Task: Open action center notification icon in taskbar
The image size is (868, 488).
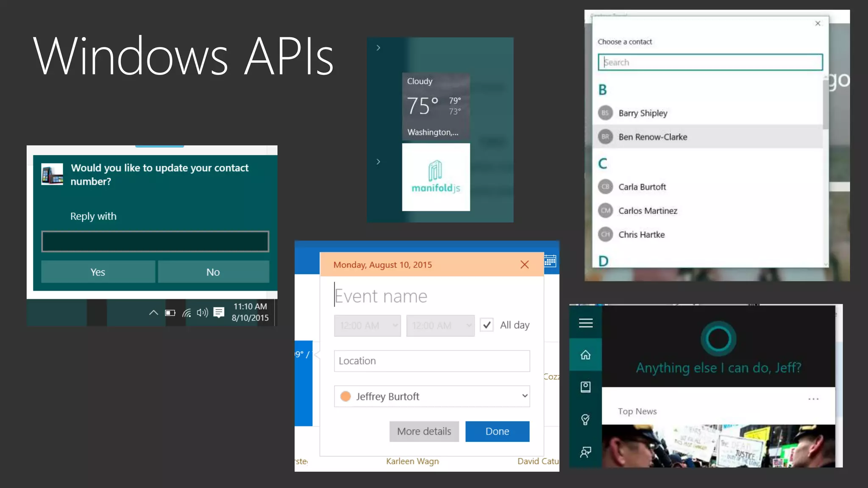Action: pos(219,313)
